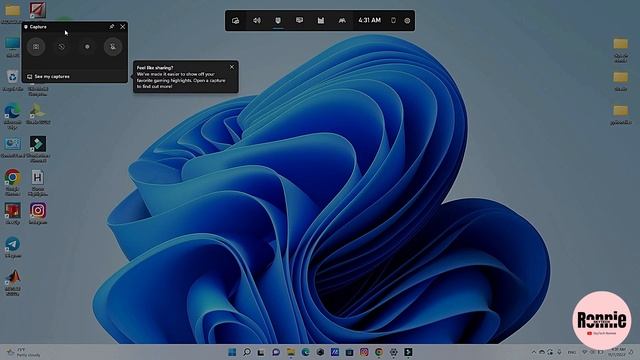Open the Game Bar widget menu
The image size is (640, 360).
pyautogui.click(x=236, y=20)
